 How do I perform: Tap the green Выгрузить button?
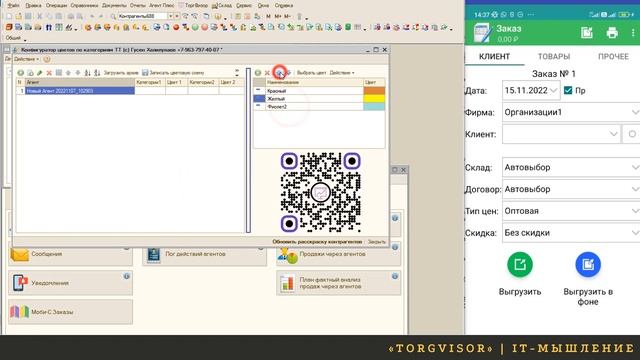[520, 264]
